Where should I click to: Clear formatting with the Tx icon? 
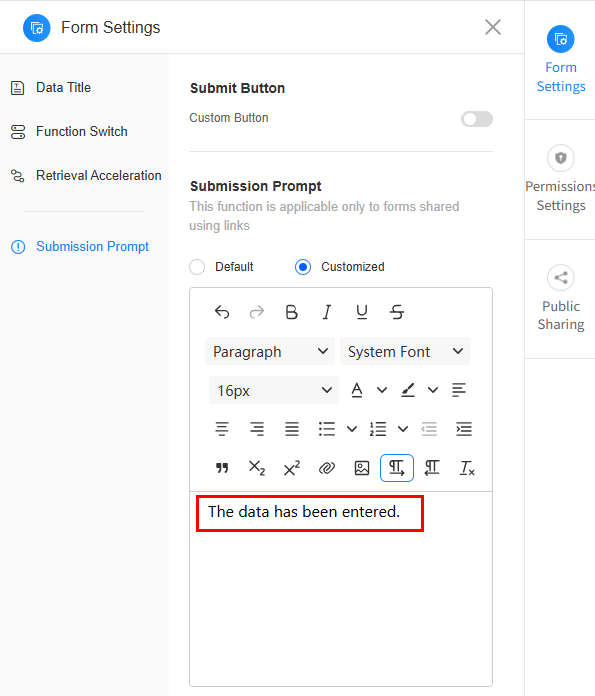point(467,468)
